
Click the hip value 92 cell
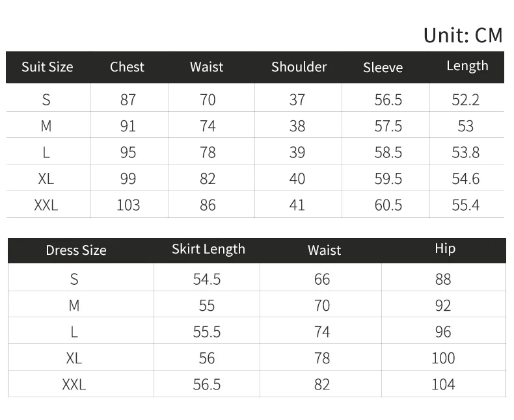pos(443,306)
